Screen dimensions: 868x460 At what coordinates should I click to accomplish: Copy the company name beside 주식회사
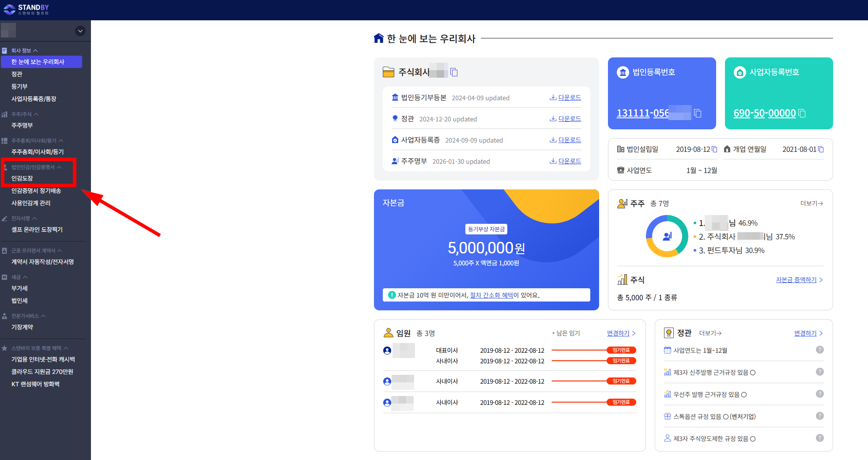tap(454, 72)
